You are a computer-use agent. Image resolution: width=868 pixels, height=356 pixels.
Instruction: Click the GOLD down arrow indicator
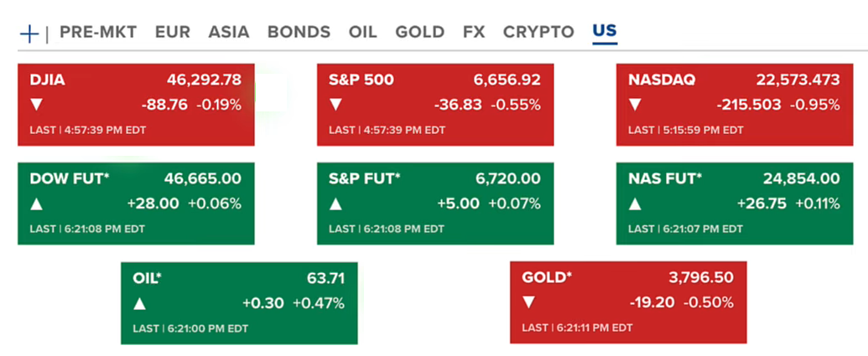click(528, 303)
